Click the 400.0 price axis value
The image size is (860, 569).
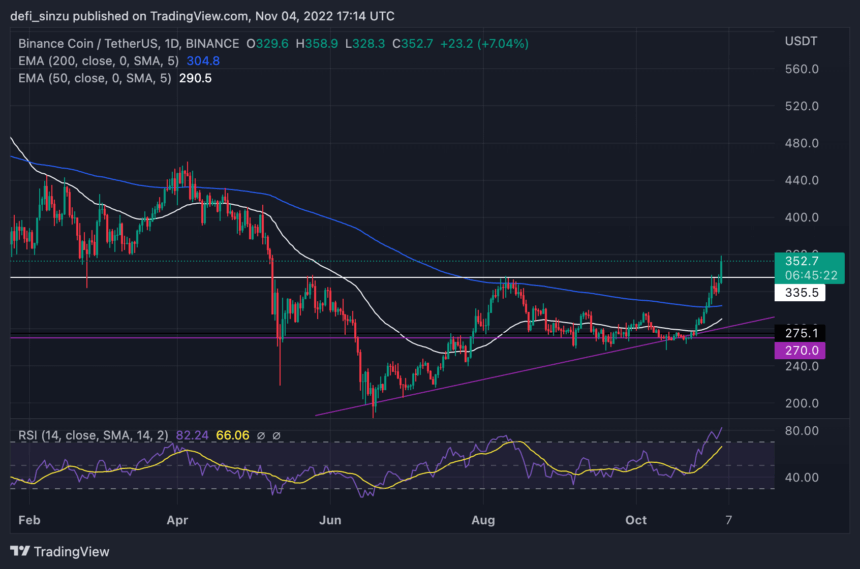point(802,217)
